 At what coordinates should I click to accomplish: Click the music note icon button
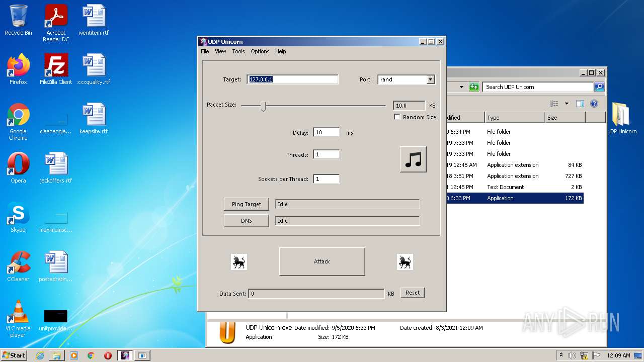(413, 159)
